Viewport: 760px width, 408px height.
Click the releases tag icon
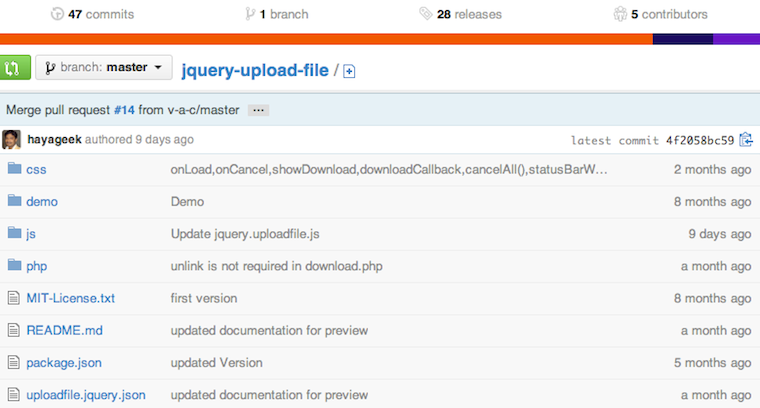(426, 14)
